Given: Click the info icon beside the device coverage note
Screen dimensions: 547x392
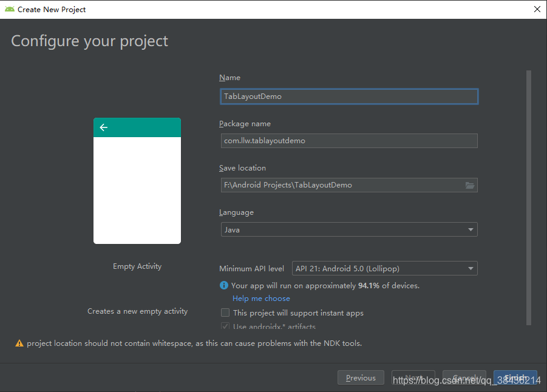Looking at the screenshot, I should tap(223, 285).
